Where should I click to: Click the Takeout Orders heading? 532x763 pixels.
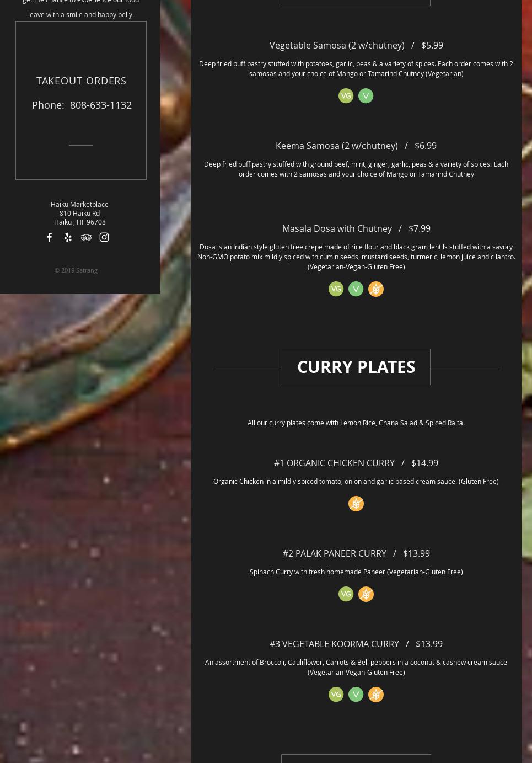click(81, 81)
